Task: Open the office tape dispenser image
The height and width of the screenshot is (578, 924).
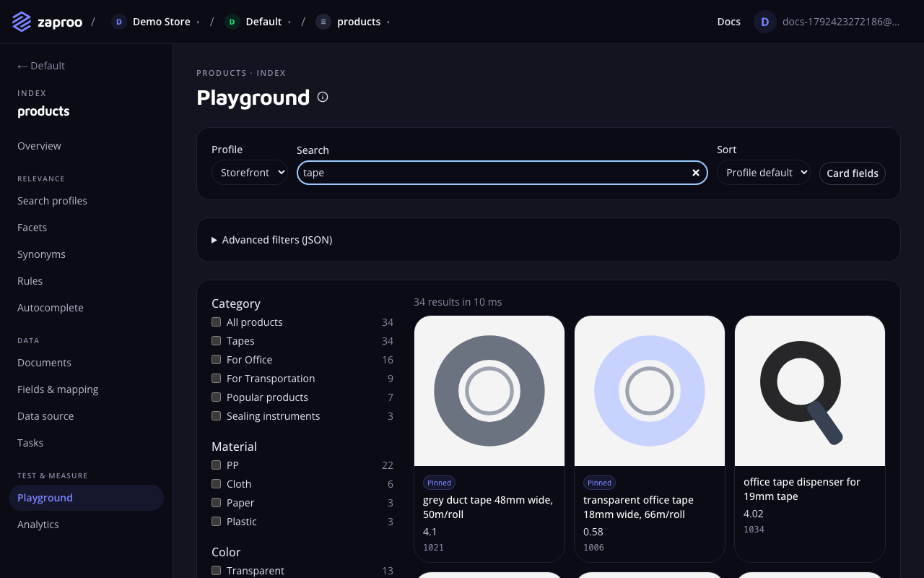Action: coord(810,391)
